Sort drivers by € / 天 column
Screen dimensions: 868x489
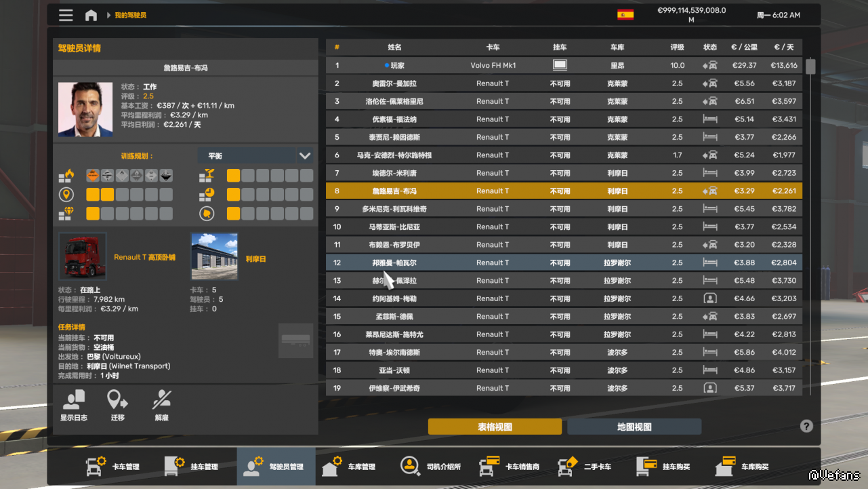click(783, 47)
